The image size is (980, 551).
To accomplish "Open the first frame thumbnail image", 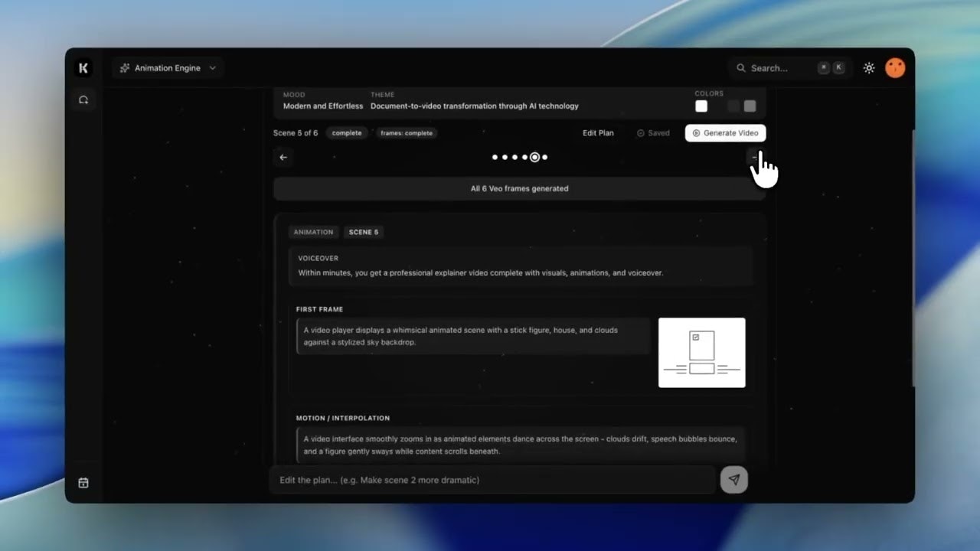I will point(701,352).
